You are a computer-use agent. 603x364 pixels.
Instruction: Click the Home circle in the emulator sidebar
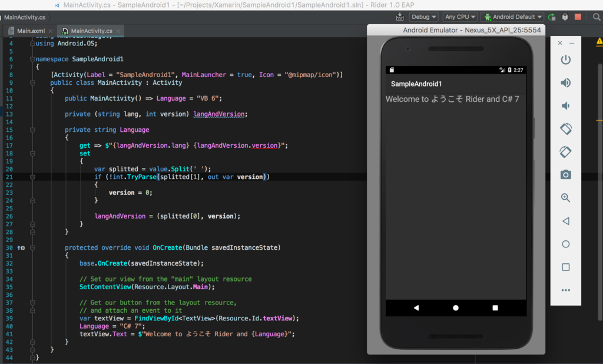click(565, 244)
